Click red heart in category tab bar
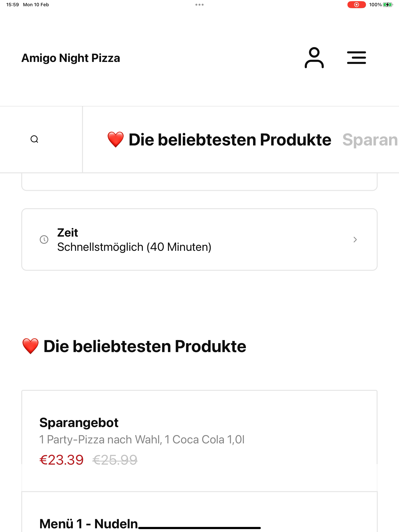Viewport: 399px width, 532px height. click(x=116, y=139)
